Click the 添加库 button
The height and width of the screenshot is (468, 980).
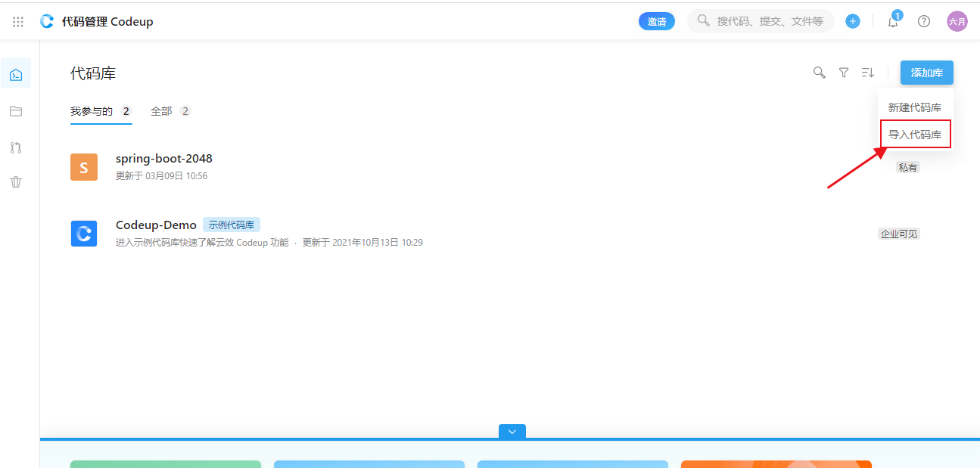tap(927, 73)
